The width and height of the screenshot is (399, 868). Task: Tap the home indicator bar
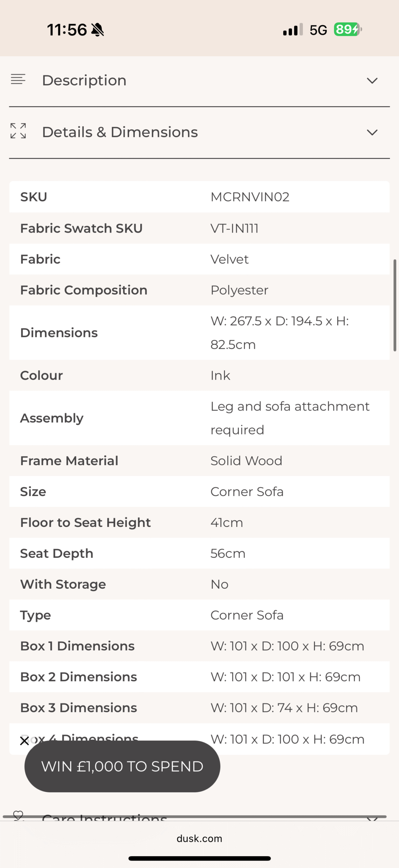(199, 859)
